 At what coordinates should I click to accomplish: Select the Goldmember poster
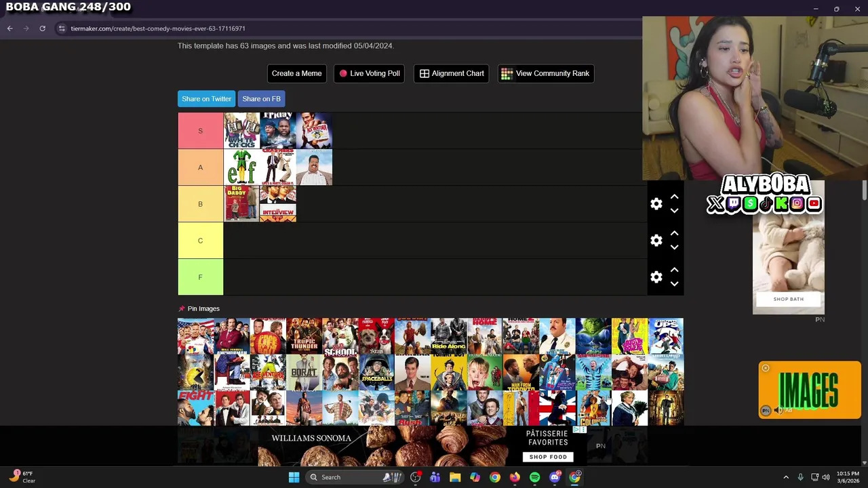593,409
